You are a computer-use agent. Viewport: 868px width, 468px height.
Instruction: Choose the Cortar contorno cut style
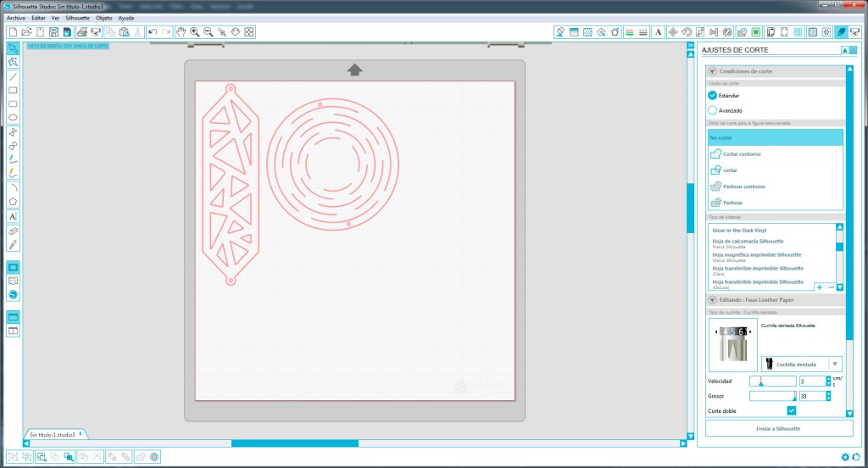click(x=776, y=153)
